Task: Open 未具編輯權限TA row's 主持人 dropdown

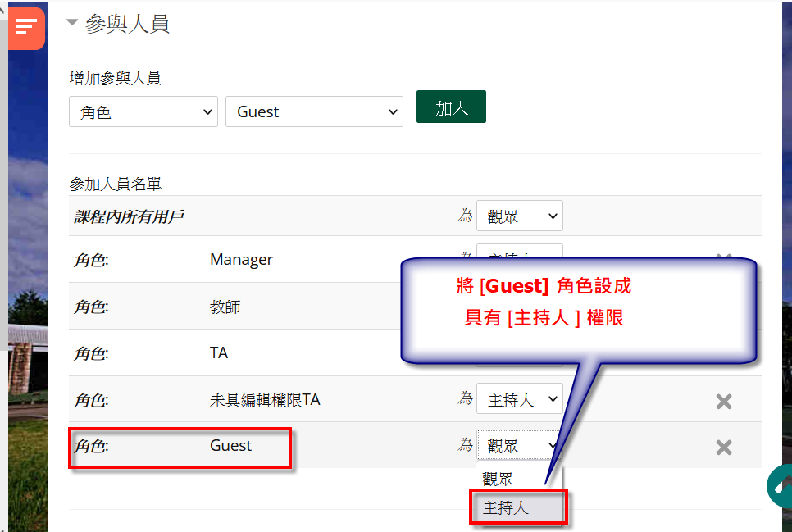Action: (519, 400)
